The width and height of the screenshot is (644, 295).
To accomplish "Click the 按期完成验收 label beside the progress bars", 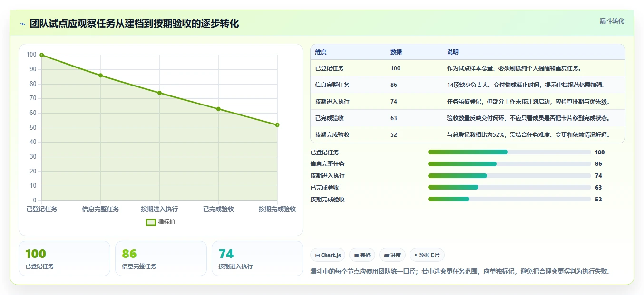I will [x=327, y=200].
